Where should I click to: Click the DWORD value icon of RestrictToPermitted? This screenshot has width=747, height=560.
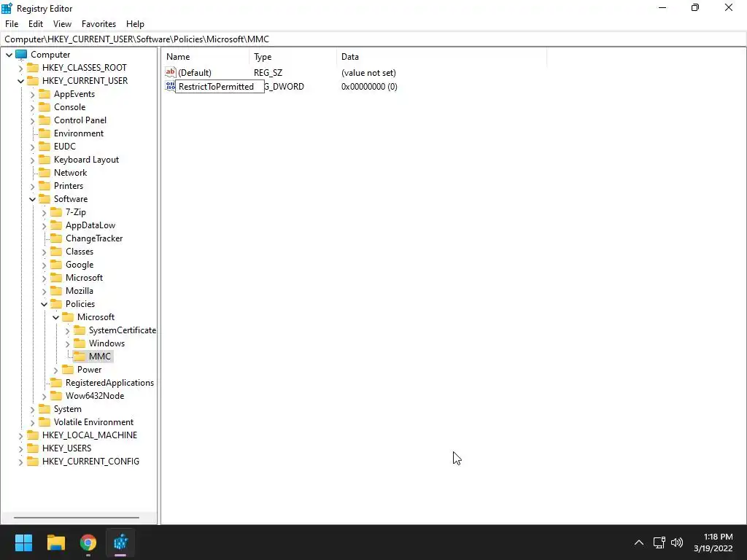pos(170,86)
